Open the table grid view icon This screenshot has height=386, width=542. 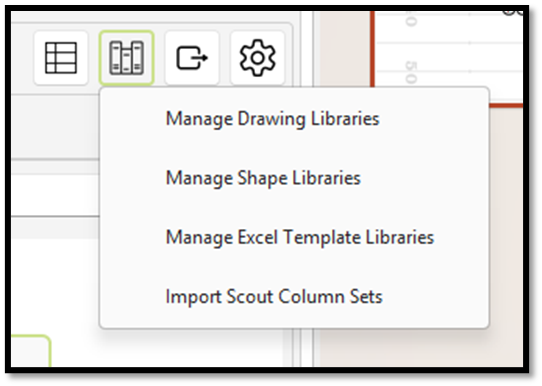click(x=61, y=58)
